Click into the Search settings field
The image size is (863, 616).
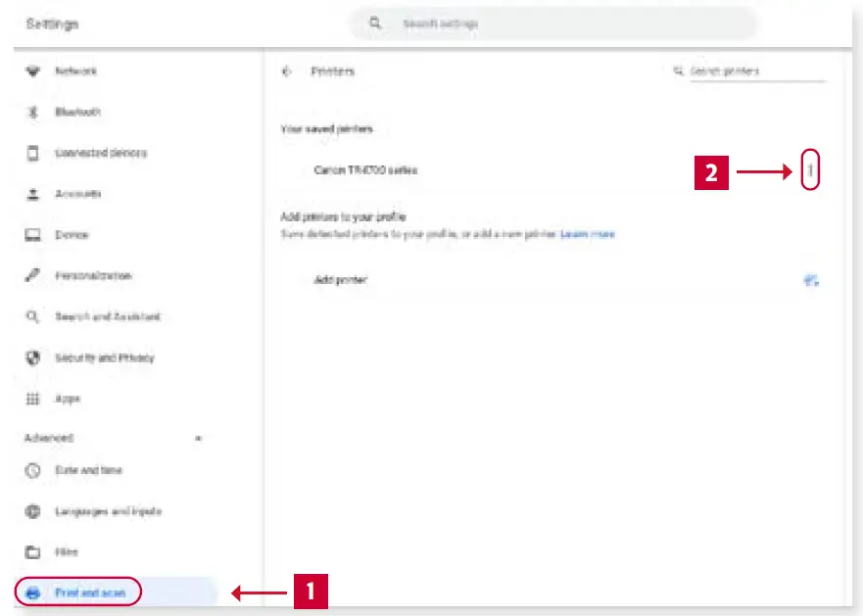[553, 24]
